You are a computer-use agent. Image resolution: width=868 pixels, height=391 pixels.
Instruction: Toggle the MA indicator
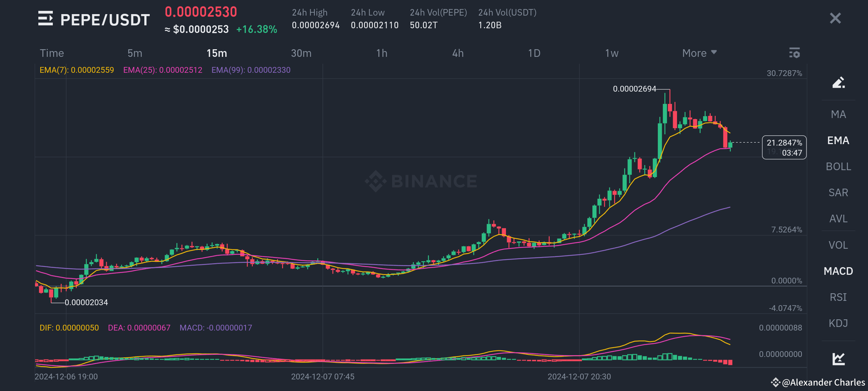(x=838, y=114)
